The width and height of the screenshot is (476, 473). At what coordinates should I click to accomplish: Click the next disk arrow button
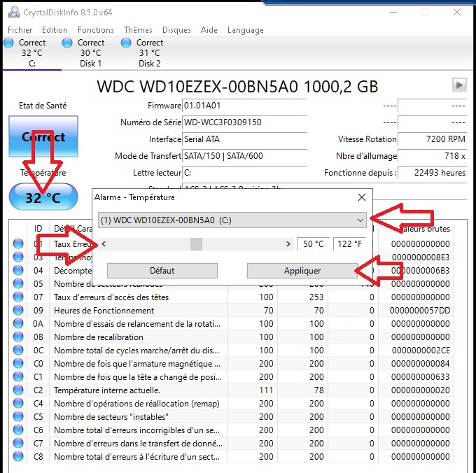click(459, 85)
